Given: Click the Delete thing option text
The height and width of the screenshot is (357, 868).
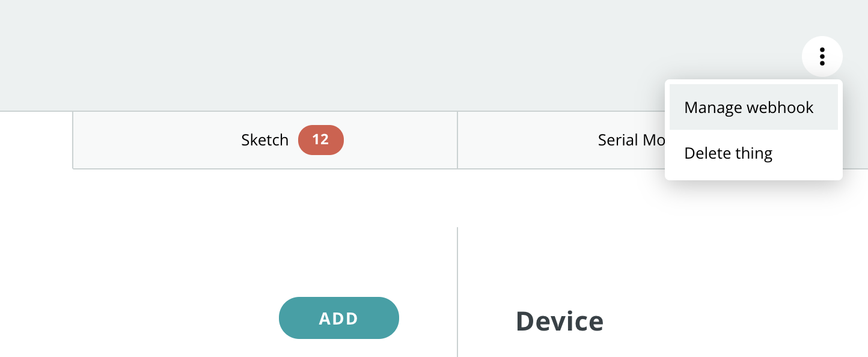Looking at the screenshot, I should pos(729,153).
